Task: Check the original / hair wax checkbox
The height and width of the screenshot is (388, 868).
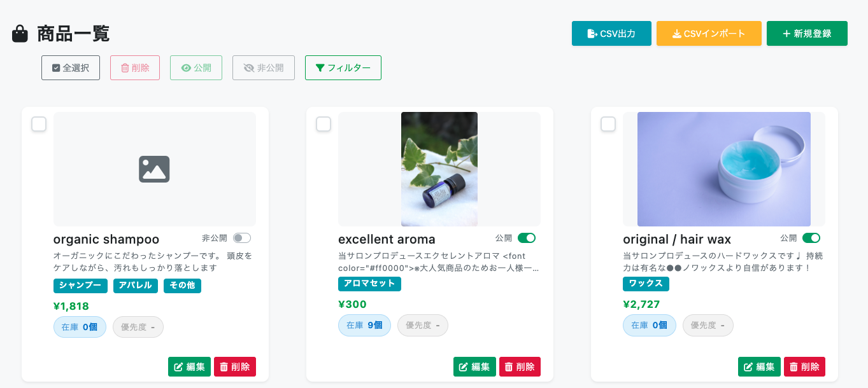Action: coord(608,124)
